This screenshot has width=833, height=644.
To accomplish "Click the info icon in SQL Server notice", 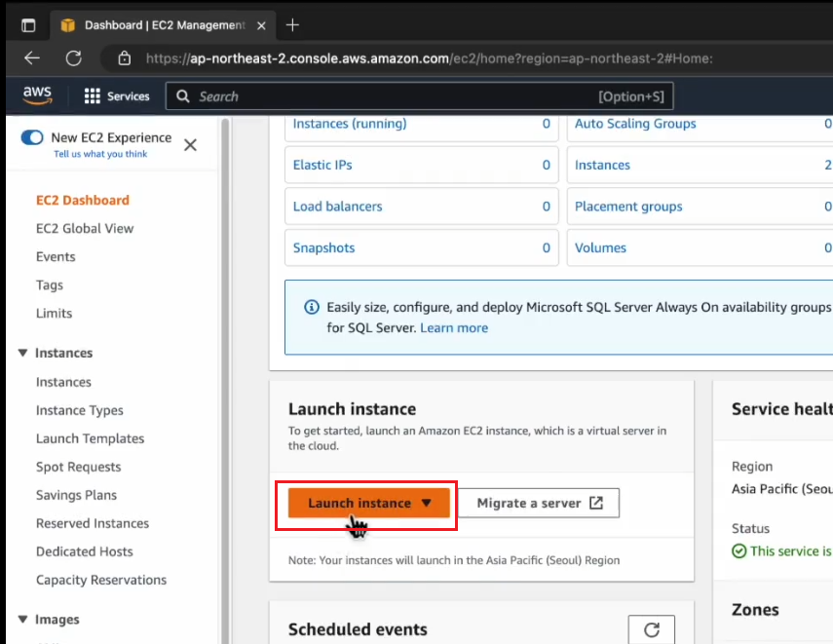I will coord(312,307).
